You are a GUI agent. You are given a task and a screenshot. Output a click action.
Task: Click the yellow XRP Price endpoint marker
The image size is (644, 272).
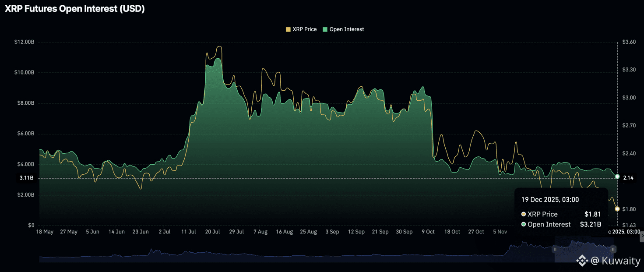[617, 209]
